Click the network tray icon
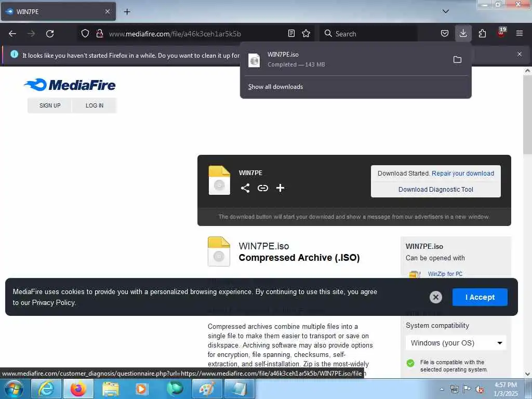The width and height of the screenshot is (532, 399). pyautogui.click(x=454, y=389)
